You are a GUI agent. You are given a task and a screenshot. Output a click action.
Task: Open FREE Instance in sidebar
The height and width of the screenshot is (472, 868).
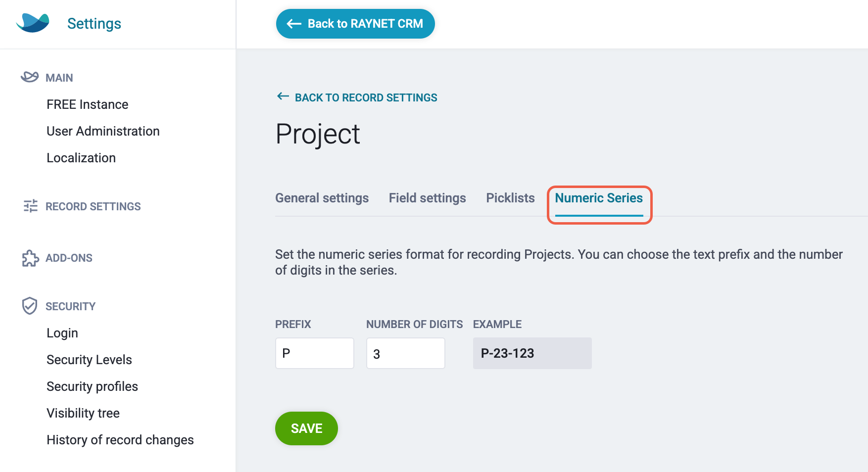coord(88,104)
